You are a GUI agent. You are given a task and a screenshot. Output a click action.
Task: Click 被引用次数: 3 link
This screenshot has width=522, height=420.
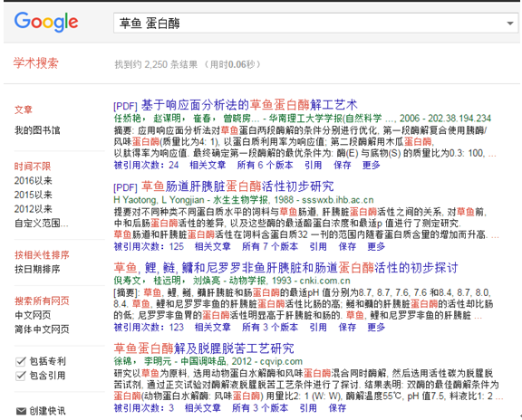point(144,408)
